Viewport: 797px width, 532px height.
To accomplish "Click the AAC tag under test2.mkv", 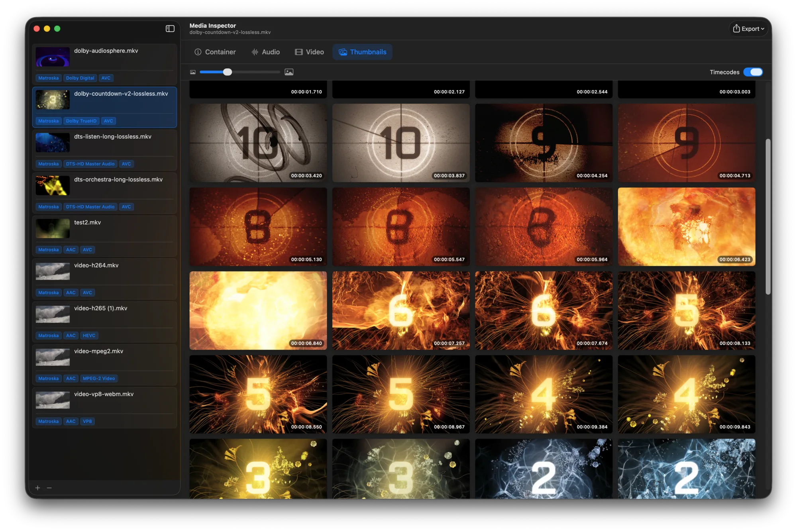I will 71,250.
